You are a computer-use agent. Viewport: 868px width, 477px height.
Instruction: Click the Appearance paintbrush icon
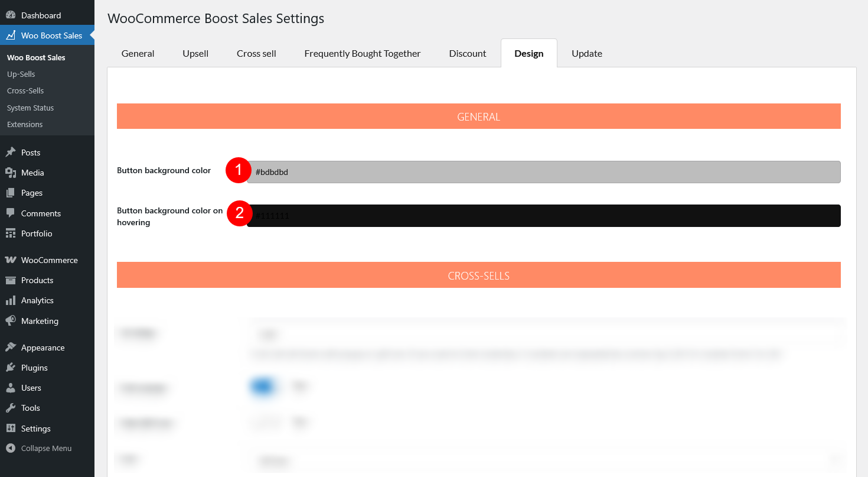(11, 348)
